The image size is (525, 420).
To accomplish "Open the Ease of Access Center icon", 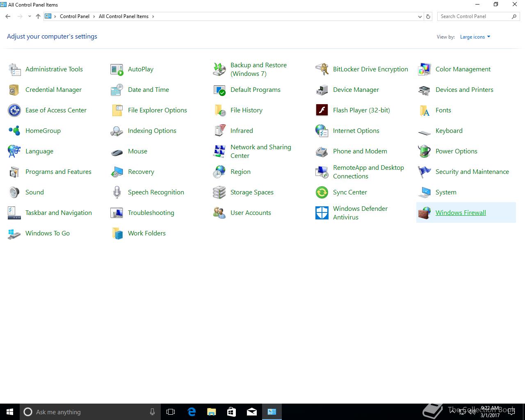I will click(x=14, y=110).
